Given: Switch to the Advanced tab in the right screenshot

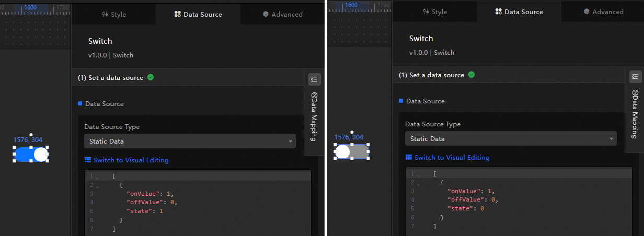Looking at the screenshot, I should [604, 11].
